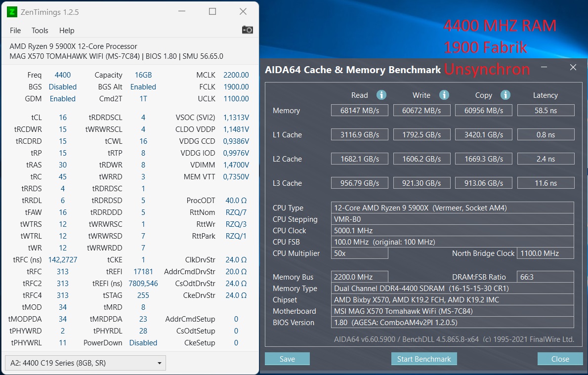The height and width of the screenshot is (375, 588).
Task: Click the info icon beside Write column
Action: pyautogui.click(x=443, y=95)
